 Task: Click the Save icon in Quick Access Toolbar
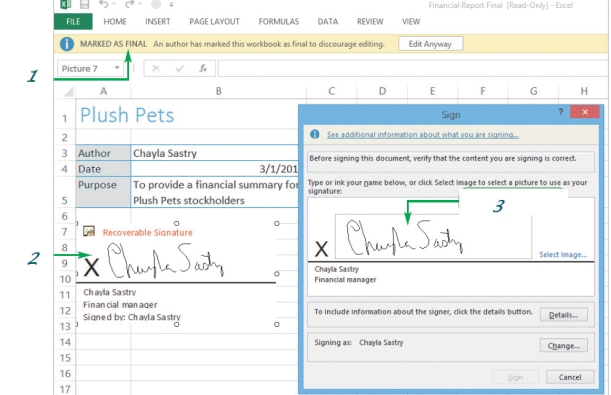pos(85,4)
